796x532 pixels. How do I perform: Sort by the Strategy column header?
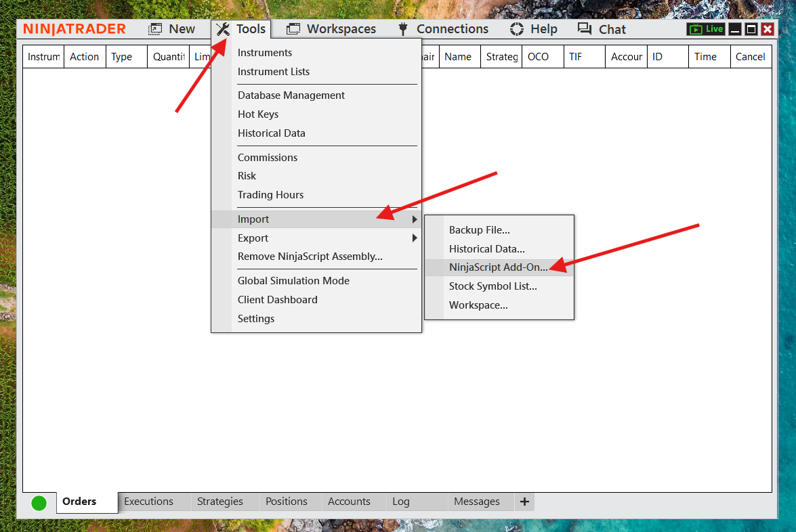point(501,57)
